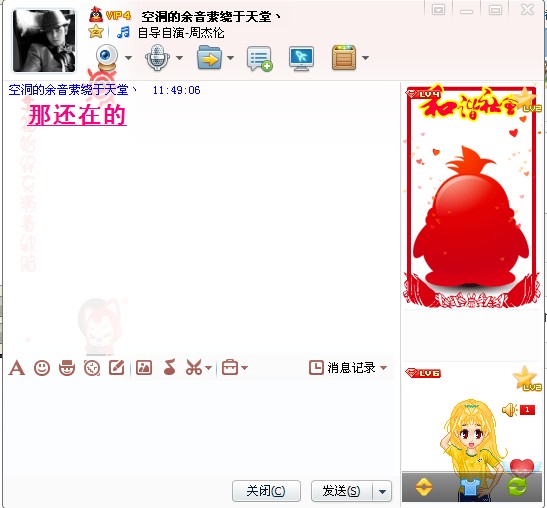Viewport: 547px width, 508px height.
Task: Click the LV6 badge on my QQ show
Action: click(x=423, y=373)
